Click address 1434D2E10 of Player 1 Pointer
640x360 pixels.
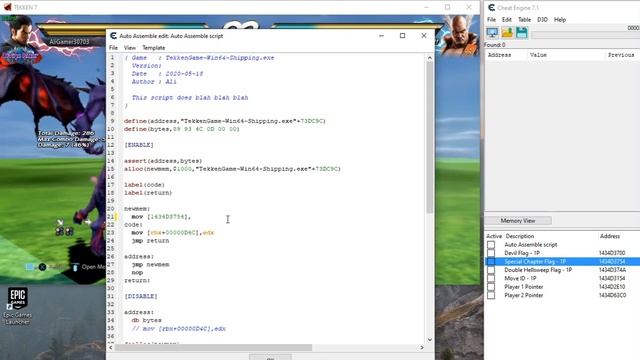click(x=612, y=287)
